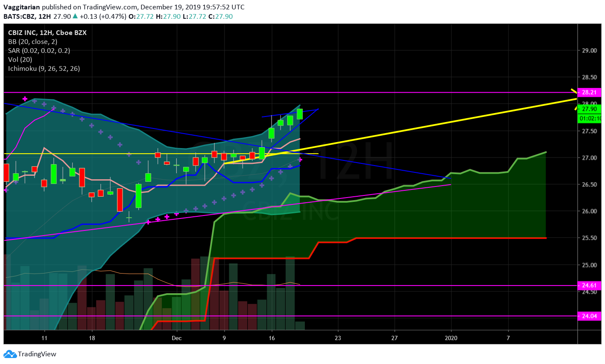Click the CBIZ INC, 12H, Cboe BZX title

47,33
